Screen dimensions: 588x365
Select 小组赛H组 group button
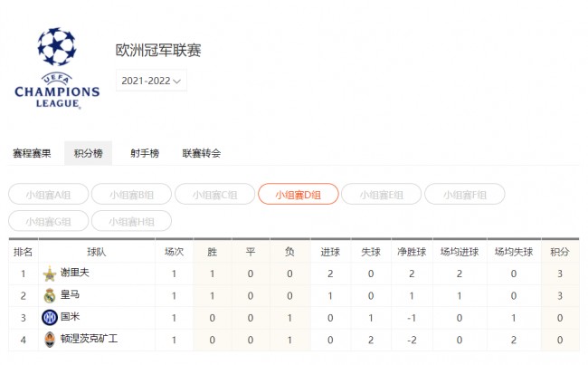tap(132, 221)
